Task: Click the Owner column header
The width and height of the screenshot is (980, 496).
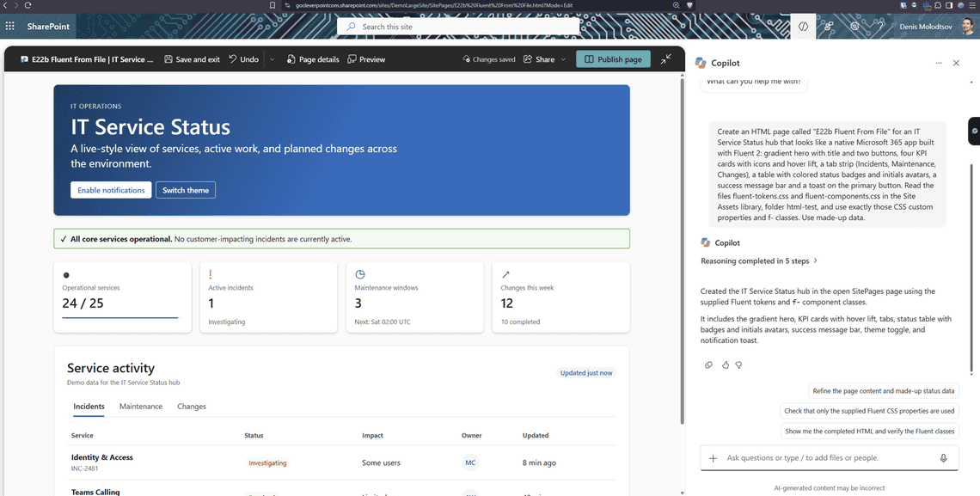Action: tap(472, 436)
